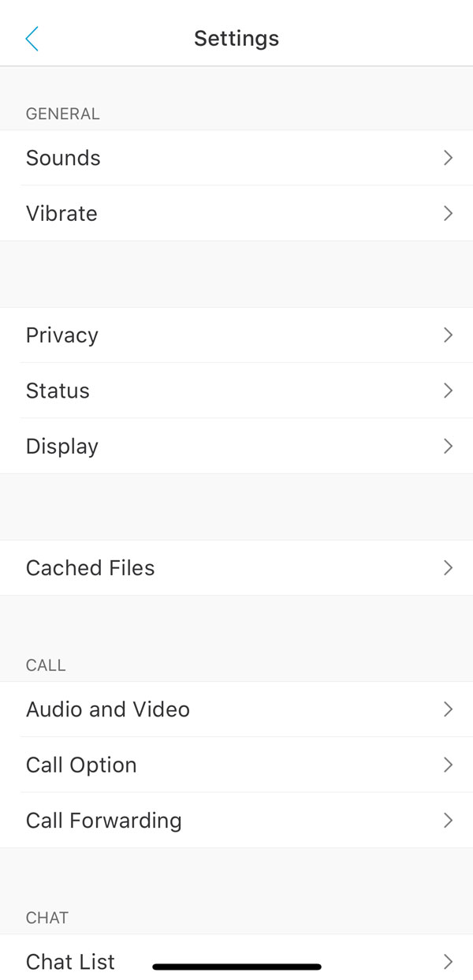Tap the GENERAL section header
This screenshot has height=980, width=473.
(63, 114)
